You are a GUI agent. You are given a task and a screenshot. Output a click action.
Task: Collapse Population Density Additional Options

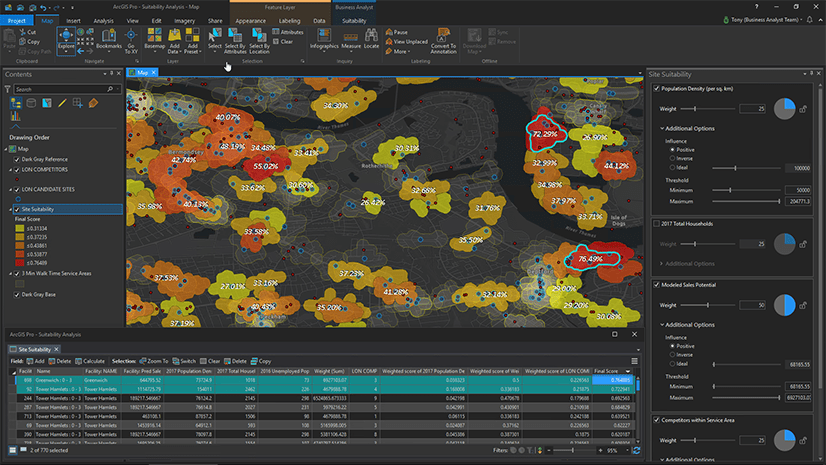click(x=662, y=128)
